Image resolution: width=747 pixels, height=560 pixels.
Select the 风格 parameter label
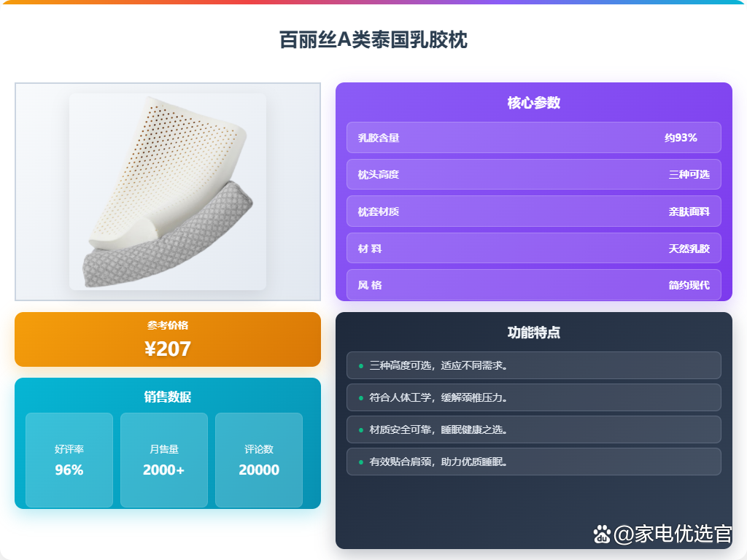pos(370,285)
